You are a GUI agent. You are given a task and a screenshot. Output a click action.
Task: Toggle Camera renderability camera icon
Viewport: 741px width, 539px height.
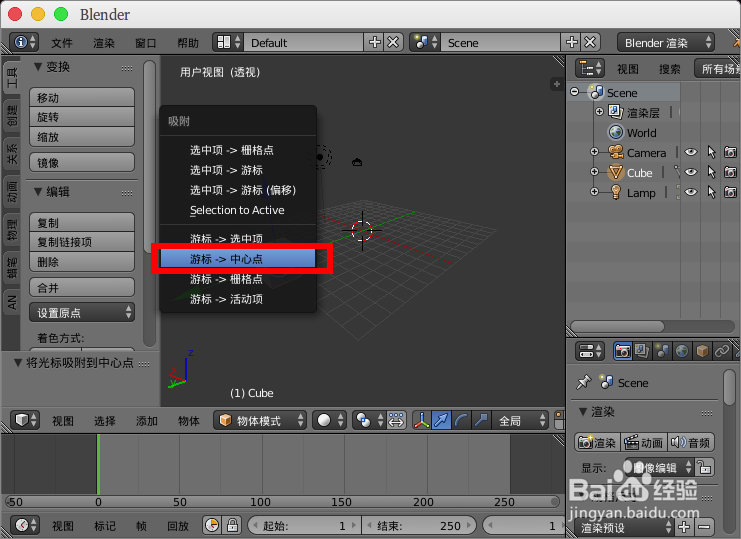click(x=731, y=152)
